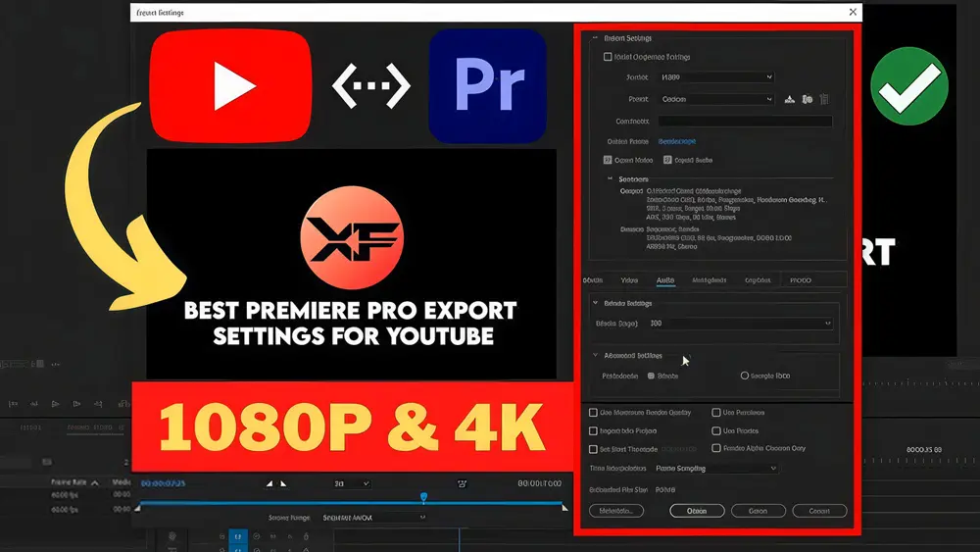
Task: Click the right trim handle of scrubber bar
Action: point(564,508)
